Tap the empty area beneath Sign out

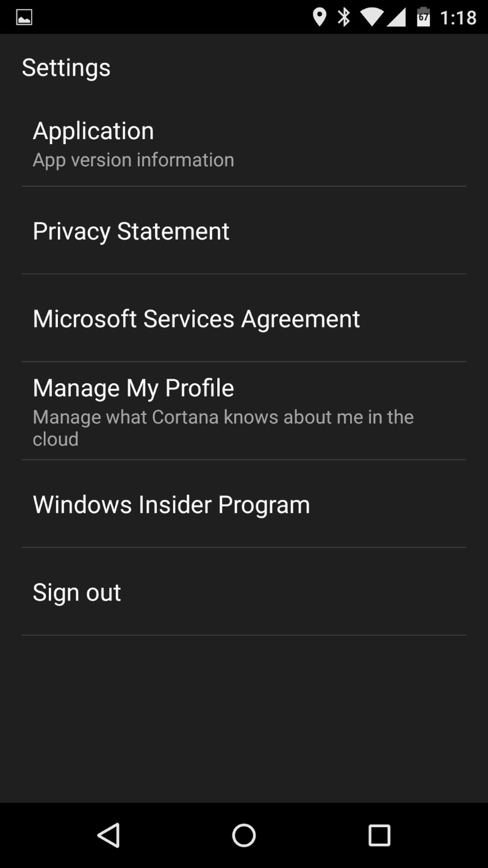point(244,717)
